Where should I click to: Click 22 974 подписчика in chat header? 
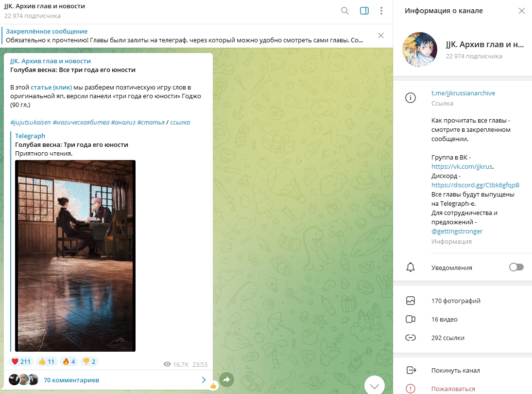[x=32, y=16]
